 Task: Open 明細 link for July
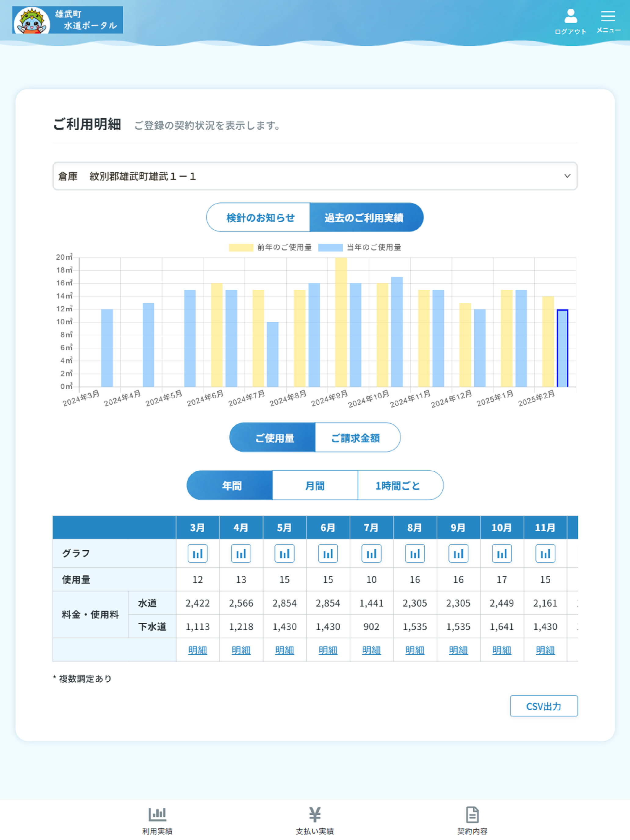tap(371, 650)
